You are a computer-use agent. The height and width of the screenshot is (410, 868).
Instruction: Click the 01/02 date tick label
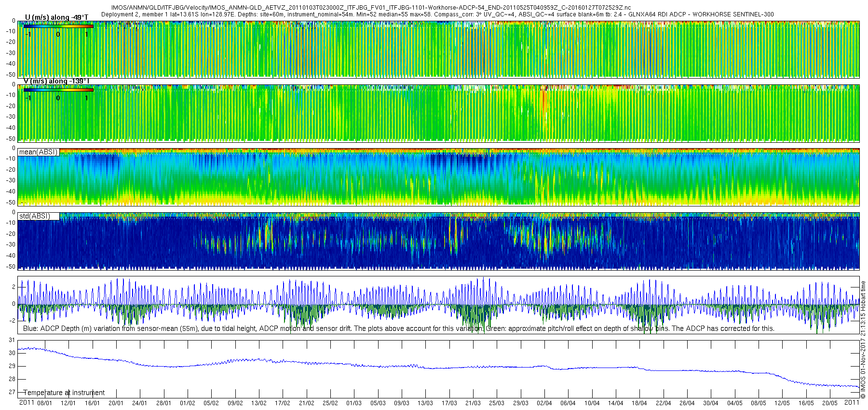[187, 403]
